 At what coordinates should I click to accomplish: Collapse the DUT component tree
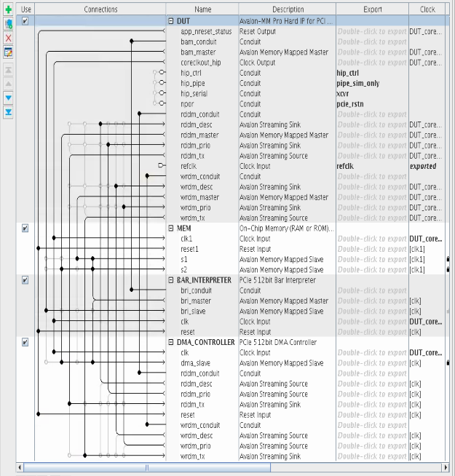click(x=170, y=21)
